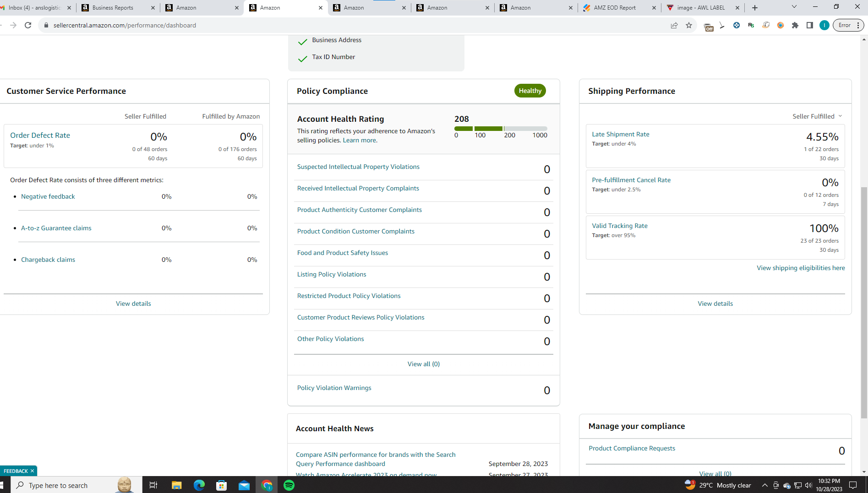Open a new browser tab
This screenshot has height=493, width=868.
point(755,8)
